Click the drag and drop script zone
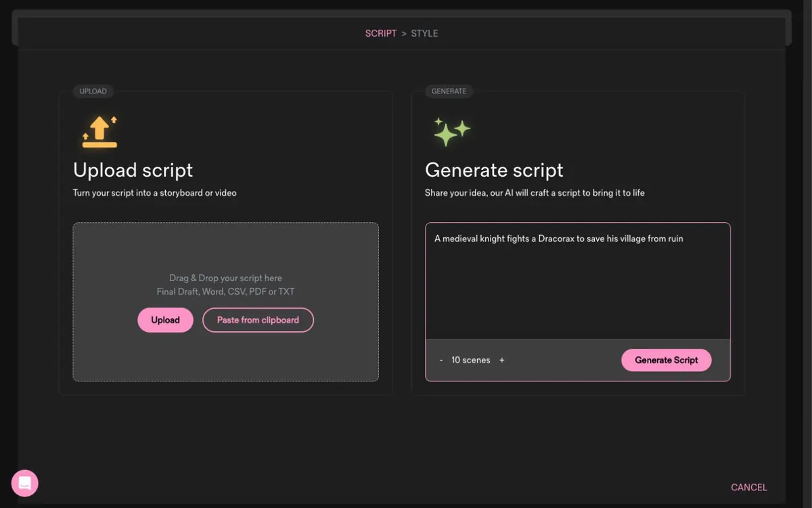Screen dimensions: 812x508 coord(225,302)
